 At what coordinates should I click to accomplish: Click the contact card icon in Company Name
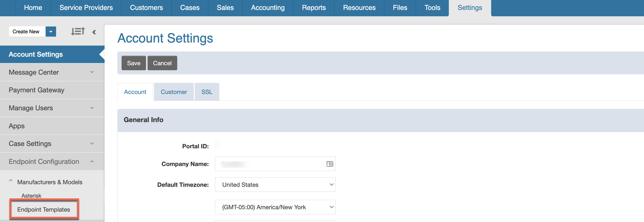click(x=330, y=164)
